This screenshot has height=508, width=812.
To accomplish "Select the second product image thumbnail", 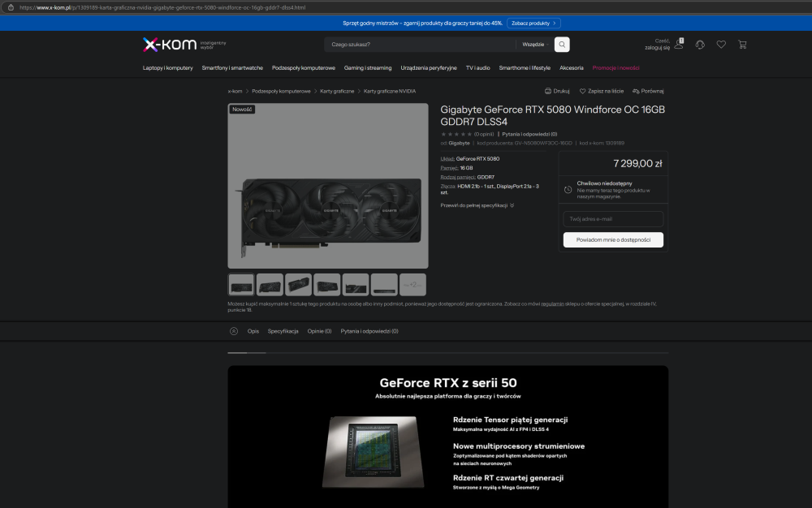I will pos(270,284).
